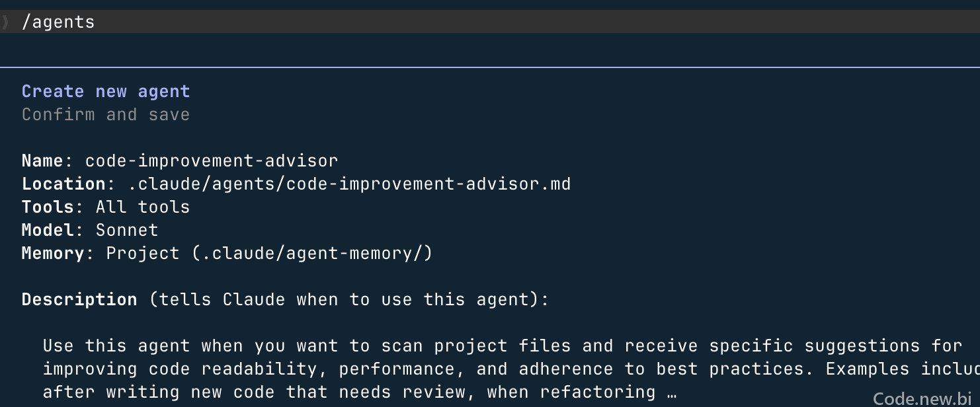The height and width of the screenshot is (407, 980).
Task: Select the Sonnet model value
Action: [127, 230]
